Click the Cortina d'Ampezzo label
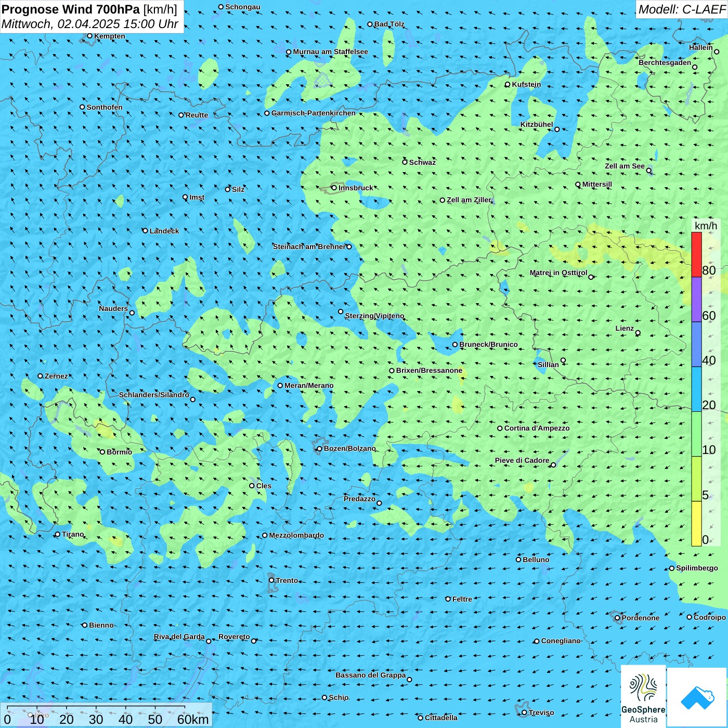728x728 pixels. click(x=537, y=428)
